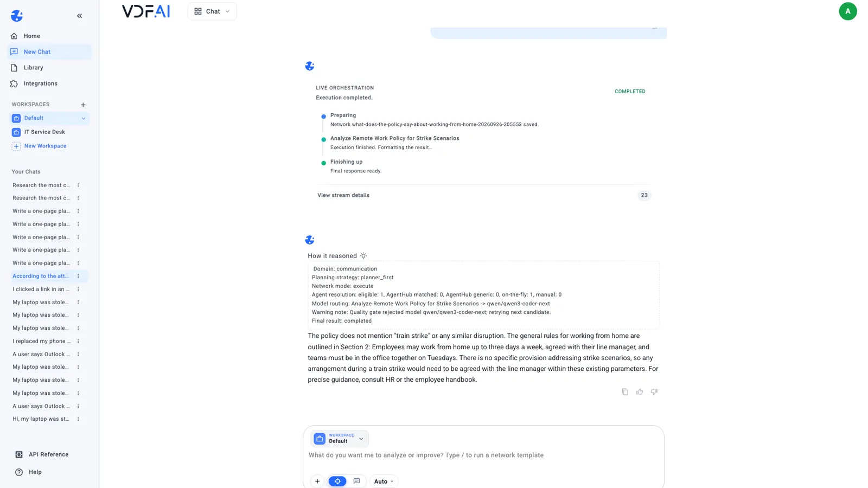Open the Auto model dropdown

[x=384, y=481]
